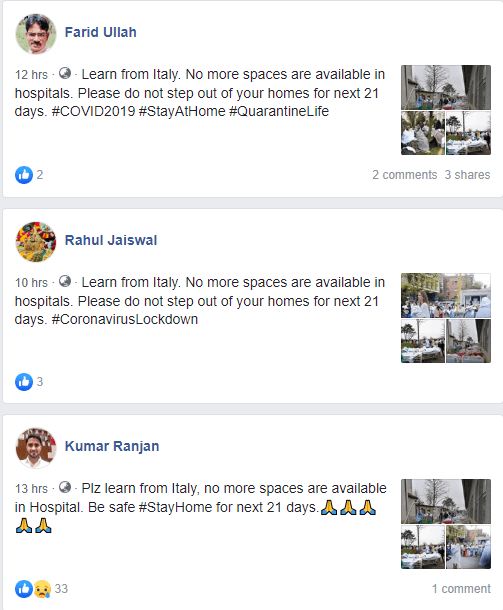Viewport: 503px width, 610px height.
Task: Click the 12 hrs timestamp on Farid's post
Action: point(31,74)
